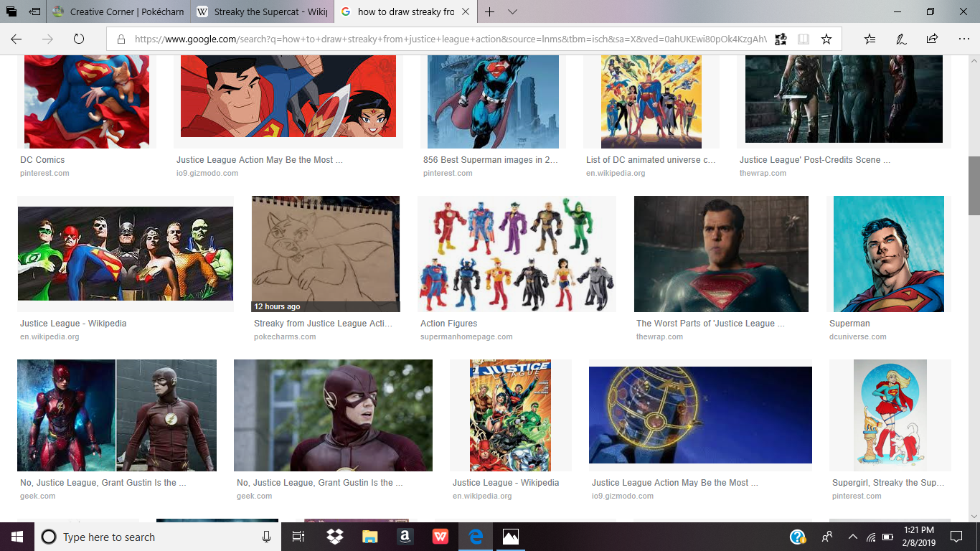Click the address bar URL field
This screenshot has width=980, height=551.
[451, 39]
